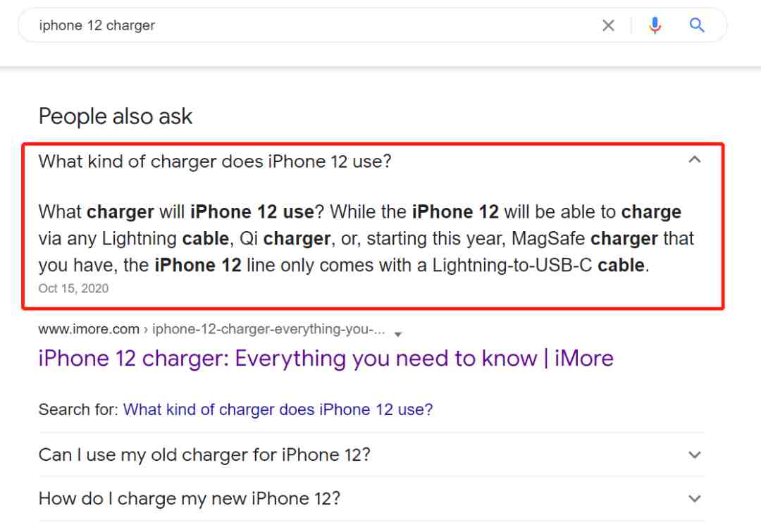This screenshot has width=761, height=532.
Task: Open the 'iPhone 12 charger: Everything you need to know' link
Action: pos(326,359)
